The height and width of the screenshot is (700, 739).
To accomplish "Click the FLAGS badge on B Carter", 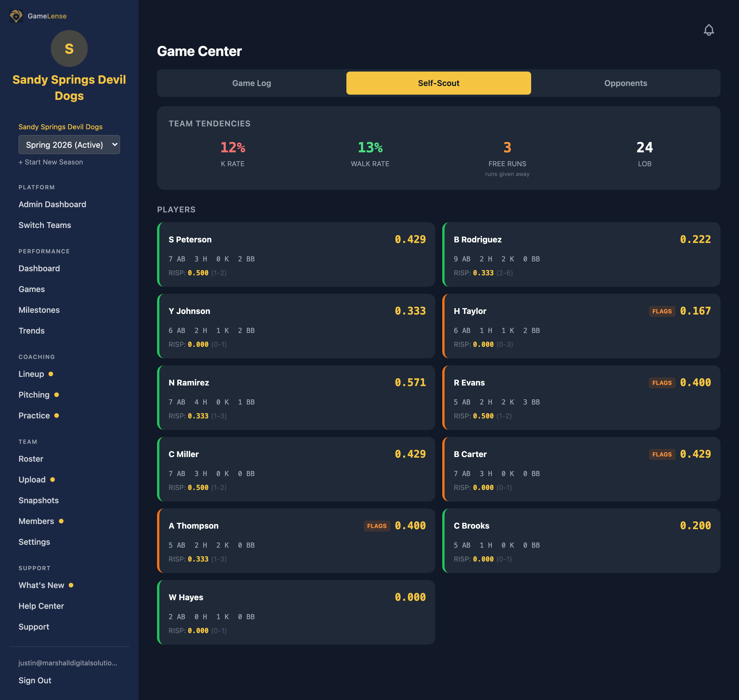I will tap(662, 454).
